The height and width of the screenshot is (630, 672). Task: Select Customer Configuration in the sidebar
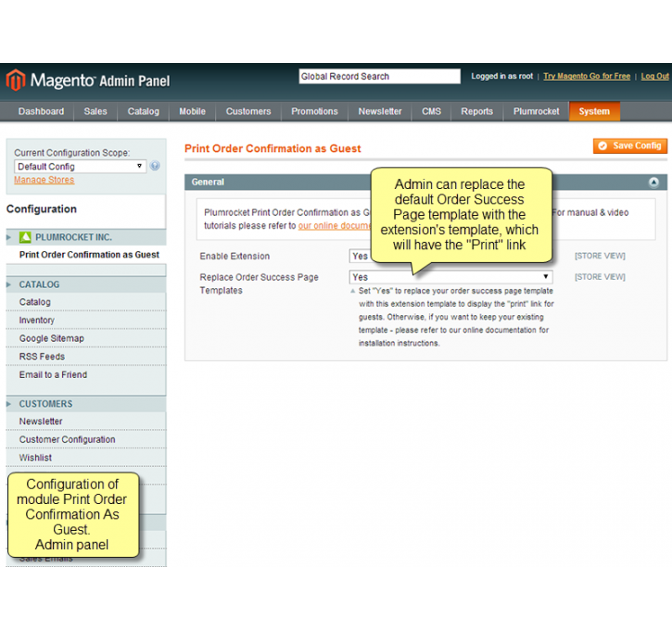68,439
